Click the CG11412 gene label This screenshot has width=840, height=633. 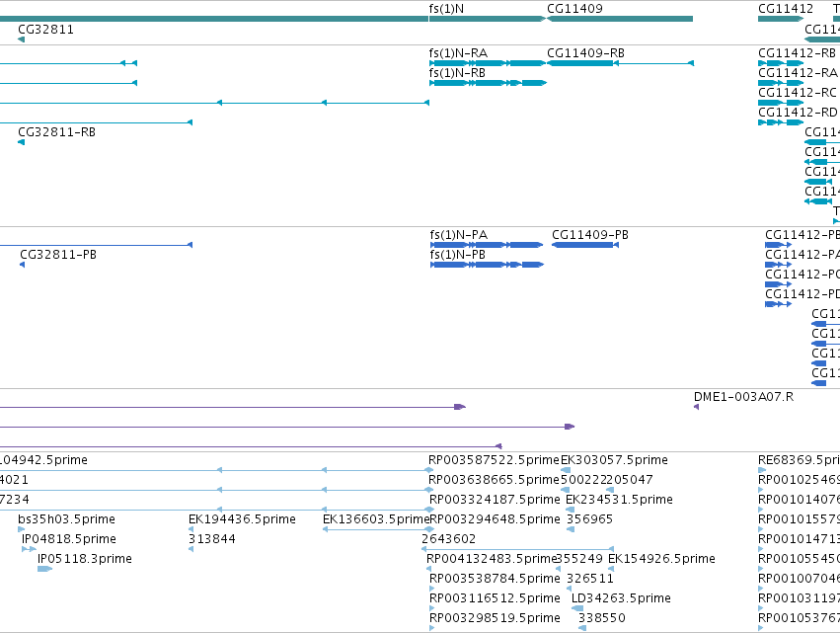coord(786,9)
